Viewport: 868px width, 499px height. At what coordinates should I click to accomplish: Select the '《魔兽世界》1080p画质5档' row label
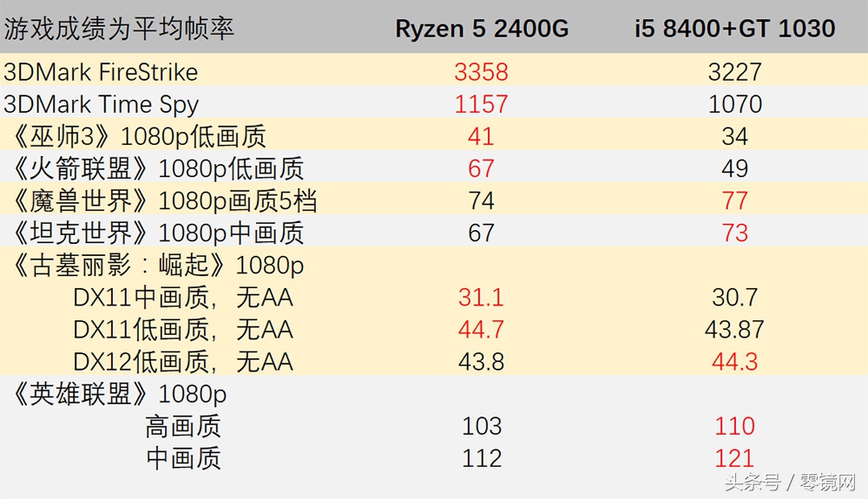click(165, 200)
